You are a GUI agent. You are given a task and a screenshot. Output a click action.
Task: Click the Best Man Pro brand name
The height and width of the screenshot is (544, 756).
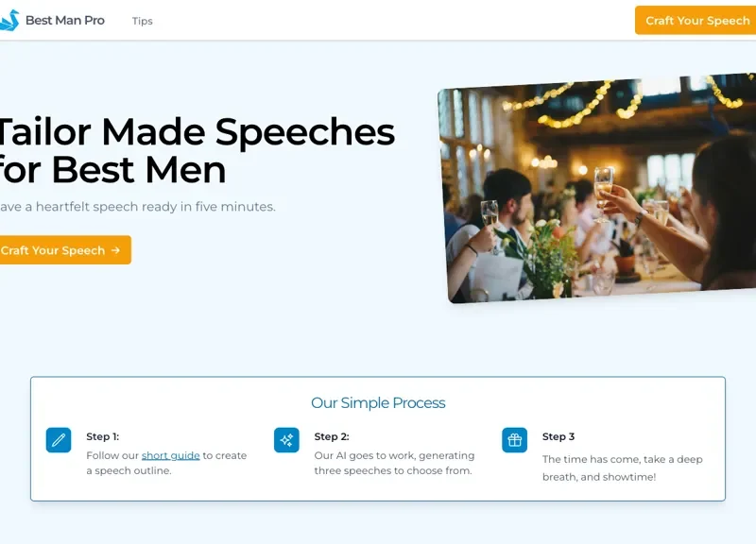tap(66, 20)
